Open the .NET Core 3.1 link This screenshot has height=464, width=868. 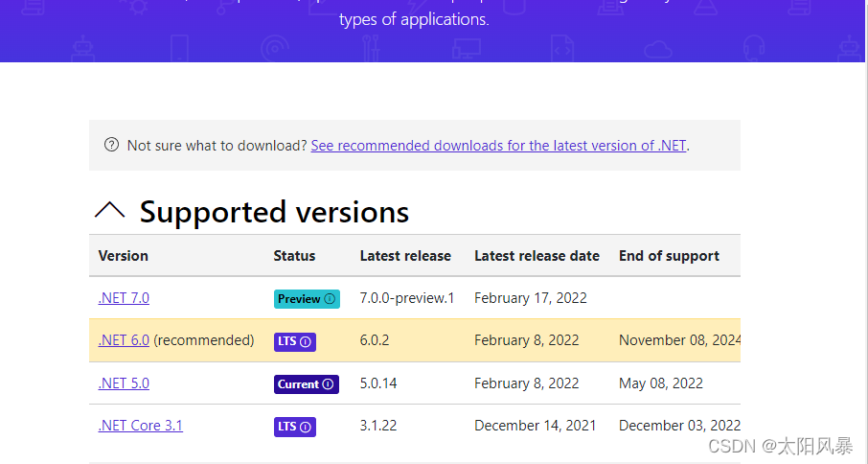click(x=140, y=426)
